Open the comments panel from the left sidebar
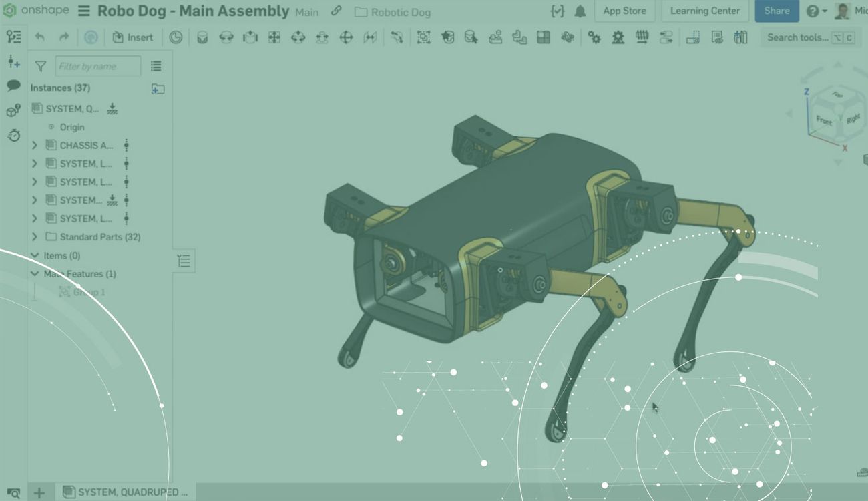This screenshot has height=501, width=868. 12,85
